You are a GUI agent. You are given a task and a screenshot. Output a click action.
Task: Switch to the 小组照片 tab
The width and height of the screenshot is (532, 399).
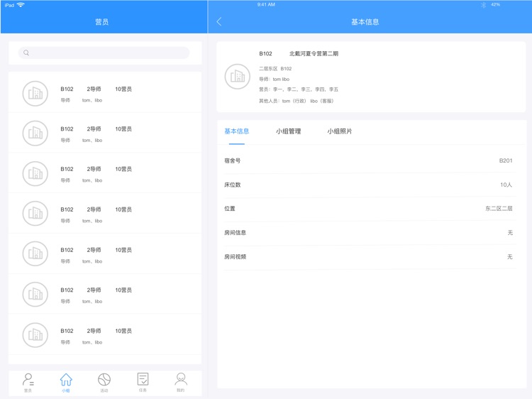coord(340,131)
